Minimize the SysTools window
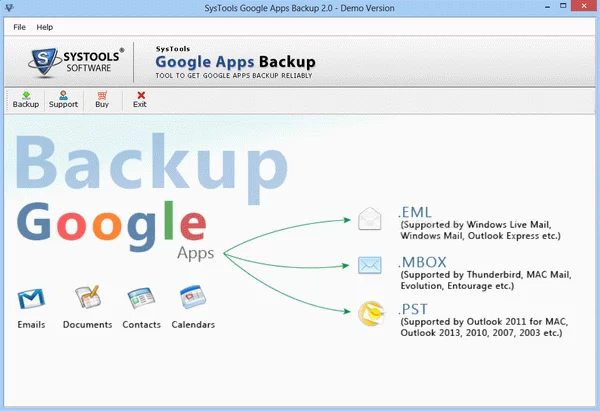600x411 pixels. (x=548, y=7)
